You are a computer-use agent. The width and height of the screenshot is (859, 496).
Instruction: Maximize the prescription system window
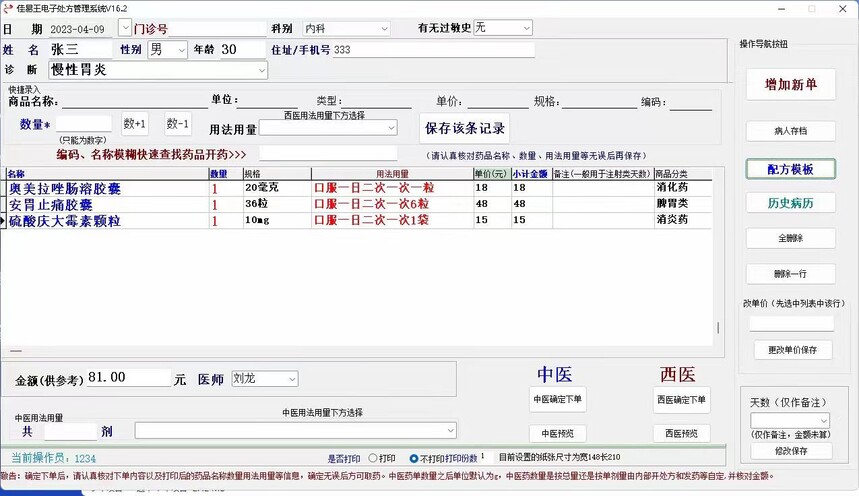coord(812,9)
